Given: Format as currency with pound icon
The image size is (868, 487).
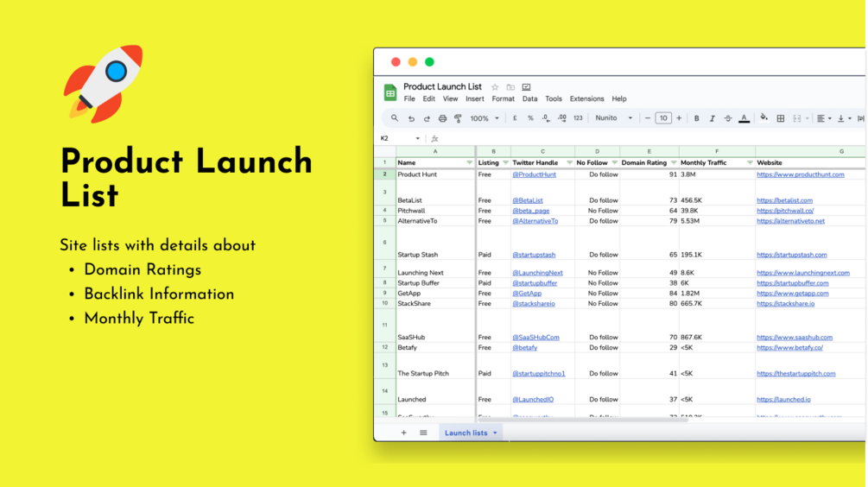Looking at the screenshot, I should (x=515, y=118).
